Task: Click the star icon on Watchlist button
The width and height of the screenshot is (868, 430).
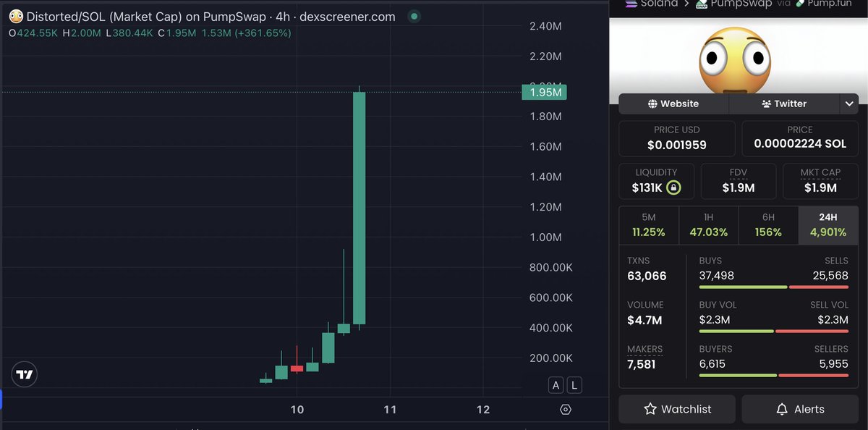Action: (650, 409)
